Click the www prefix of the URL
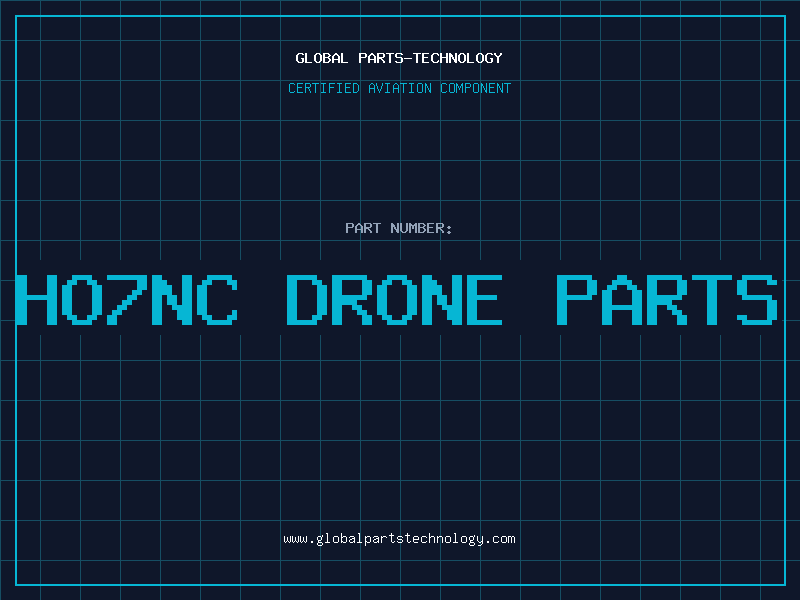Image resolution: width=800 pixels, height=600 pixels. click(295, 539)
